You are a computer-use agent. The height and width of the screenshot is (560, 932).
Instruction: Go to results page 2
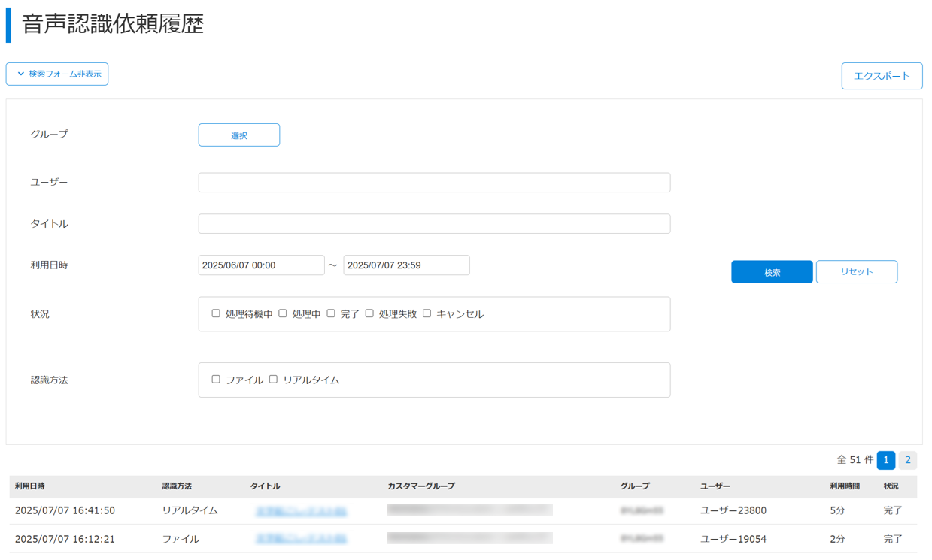(907, 460)
